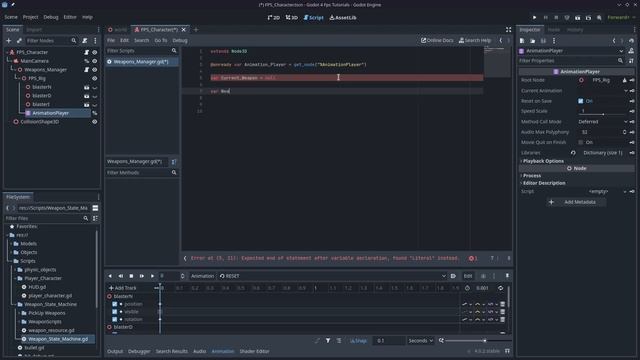
Task: Open the animation name RESET dropdown
Action: pyautogui.click(x=332, y=276)
